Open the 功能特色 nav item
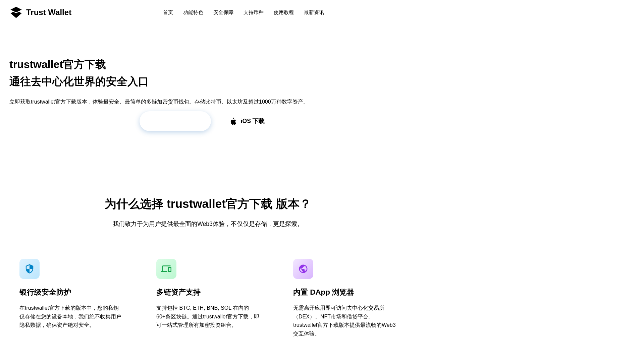Viewport: 644px width, 362px height. 193,12
